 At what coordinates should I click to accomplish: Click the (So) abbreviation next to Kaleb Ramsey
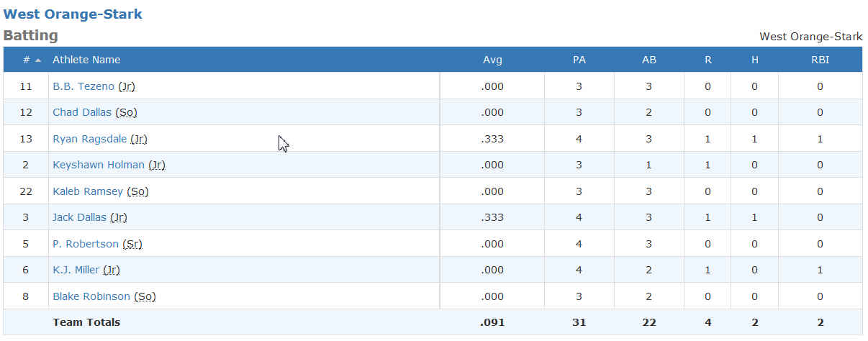pos(138,191)
